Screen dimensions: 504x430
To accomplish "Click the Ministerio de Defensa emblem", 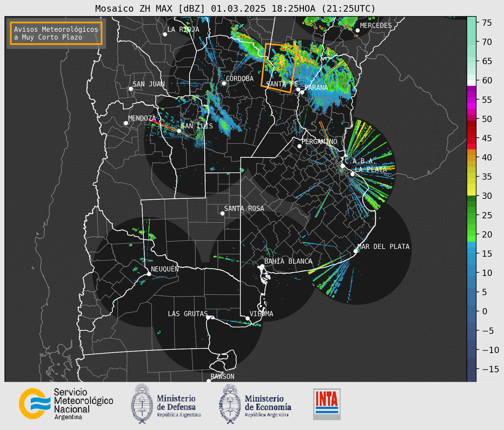I will pyautogui.click(x=142, y=404).
